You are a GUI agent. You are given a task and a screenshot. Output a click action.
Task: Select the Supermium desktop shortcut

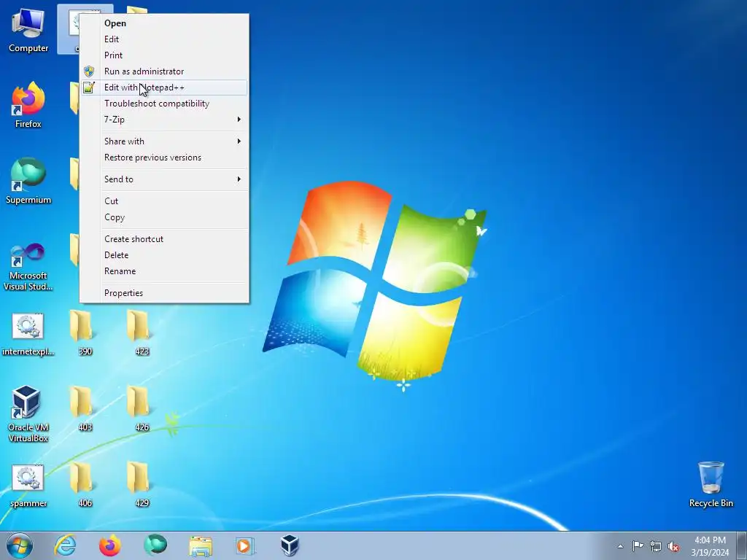(28, 181)
